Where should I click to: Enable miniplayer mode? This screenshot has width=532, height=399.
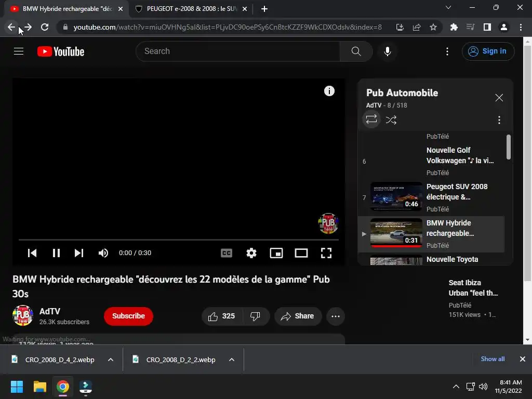click(x=276, y=253)
